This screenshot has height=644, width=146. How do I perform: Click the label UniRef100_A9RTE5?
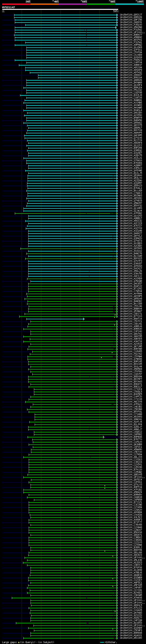pyautogui.click(x=131, y=339)
